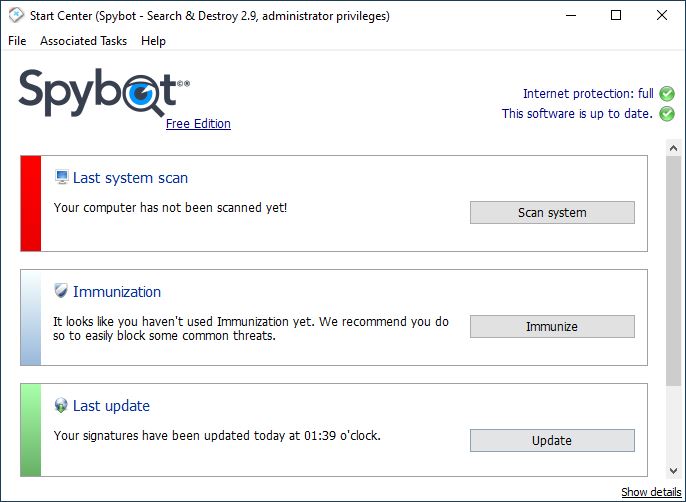Click the Immunize button
This screenshot has height=502, width=686.
click(x=552, y=326)
